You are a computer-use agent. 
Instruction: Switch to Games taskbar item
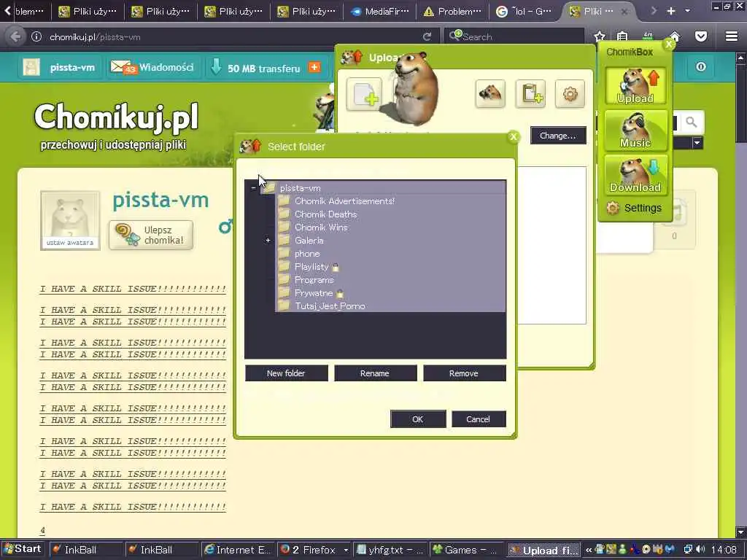466,550
